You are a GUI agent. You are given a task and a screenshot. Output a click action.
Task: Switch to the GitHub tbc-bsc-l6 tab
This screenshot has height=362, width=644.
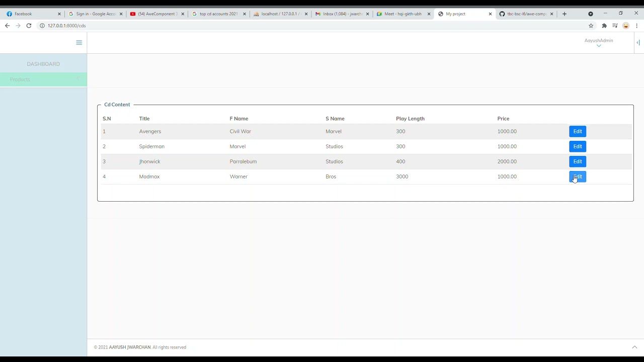(526, 14)
